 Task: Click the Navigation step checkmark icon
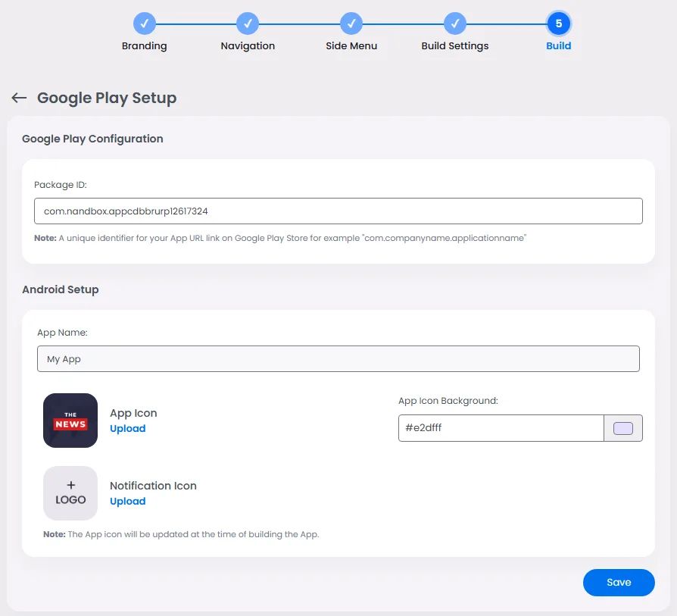pos(248,23)
